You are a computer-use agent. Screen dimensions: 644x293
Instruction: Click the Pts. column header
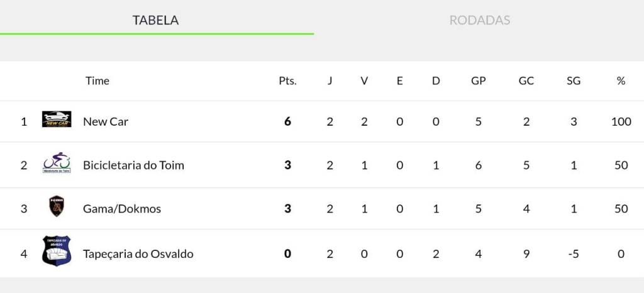[x=287, y=81]
